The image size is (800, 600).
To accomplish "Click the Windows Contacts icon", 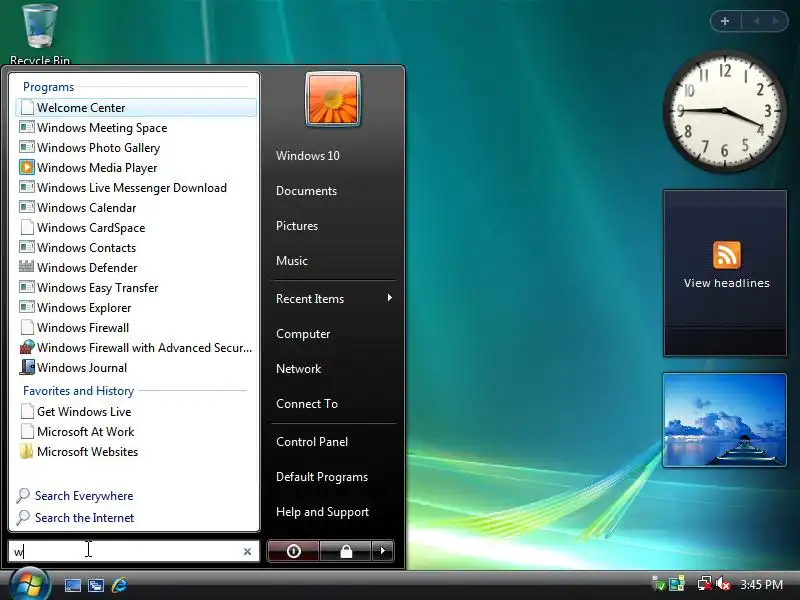I will pos(27,247).
